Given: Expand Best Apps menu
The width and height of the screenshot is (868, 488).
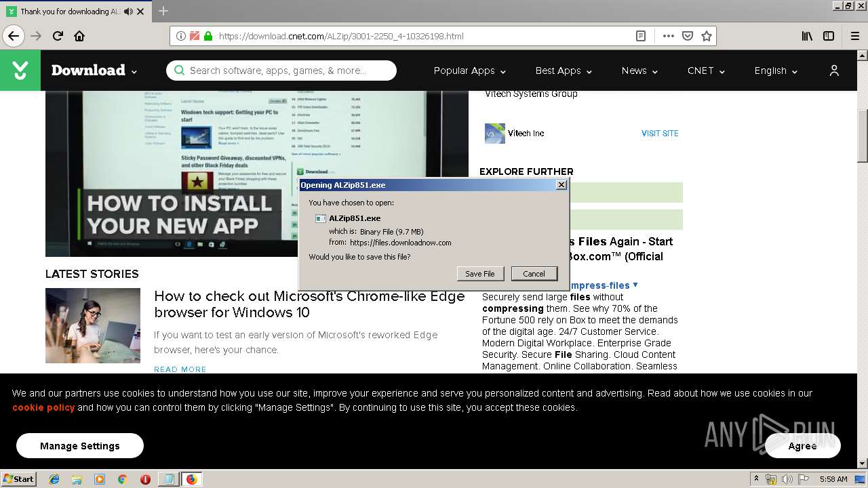Looking at the screenshot, I should pyautogui.click(x=564, y=70).
